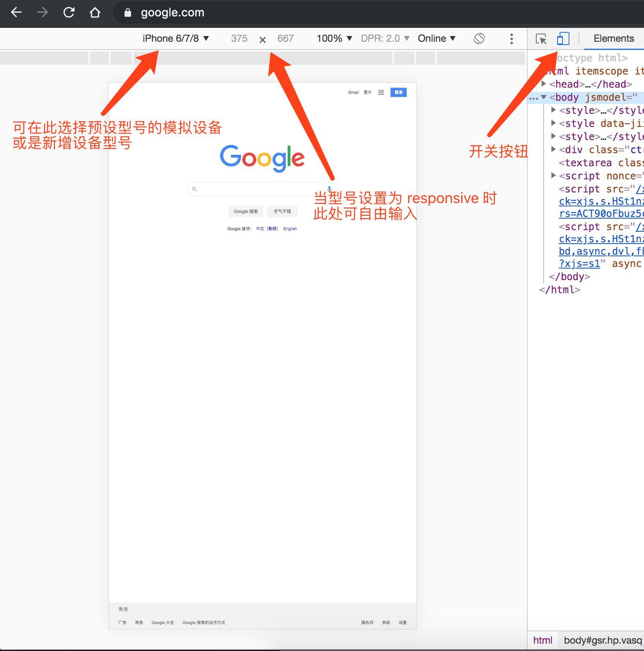
Task: Click the blue sign-in button on Google
Action: 398,93
